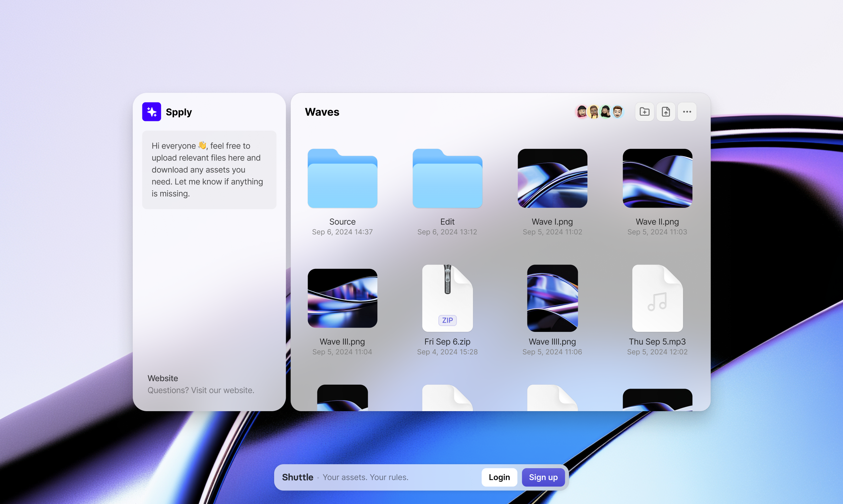This screenshot has width=843, height=504.
Task: Open the Wave III.png thumbnail
Action: (342, 298)
